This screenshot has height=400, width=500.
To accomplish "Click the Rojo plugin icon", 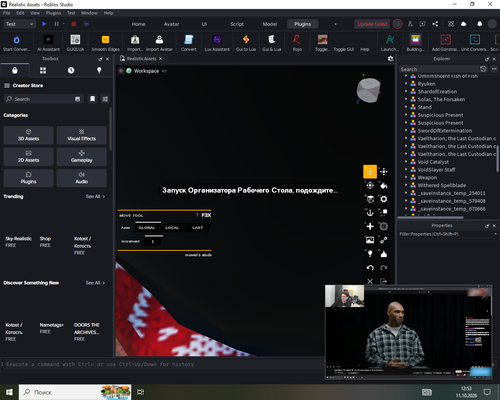I will coord(297,40).
